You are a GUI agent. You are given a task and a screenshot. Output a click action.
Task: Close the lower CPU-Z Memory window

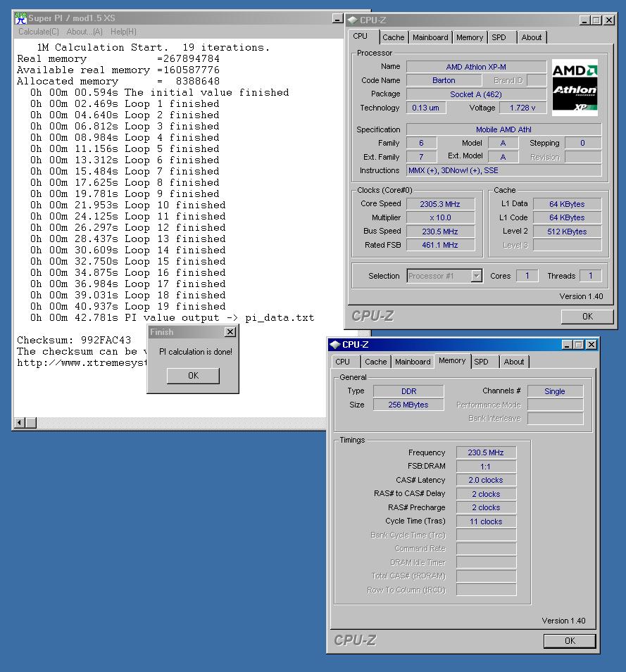click(591, 345)
